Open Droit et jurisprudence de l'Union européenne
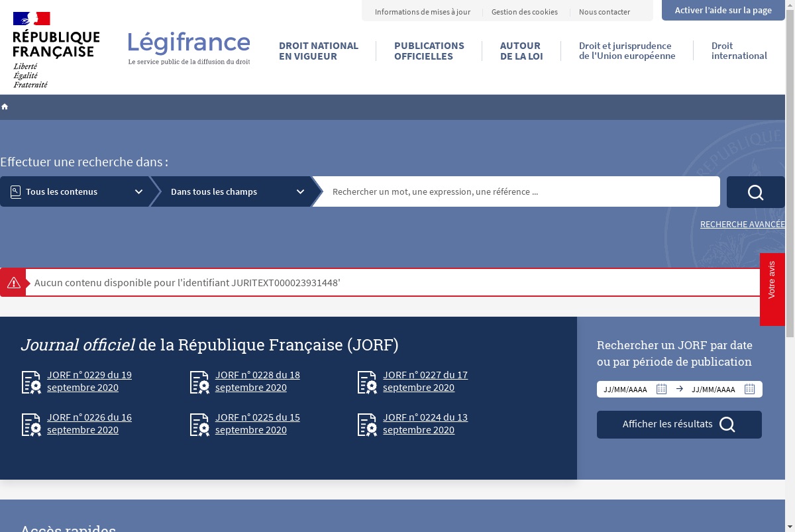This screenshot has width=795, height=532. point(627,51)
